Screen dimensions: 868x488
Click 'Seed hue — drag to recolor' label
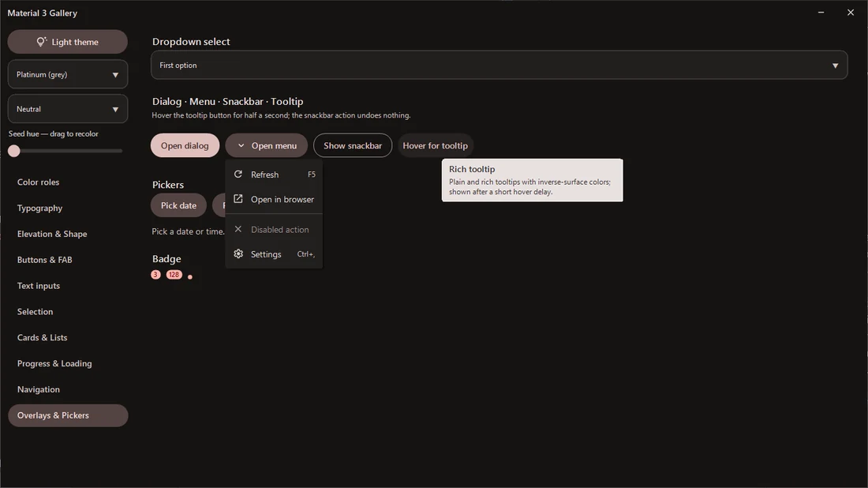[53, 133]
